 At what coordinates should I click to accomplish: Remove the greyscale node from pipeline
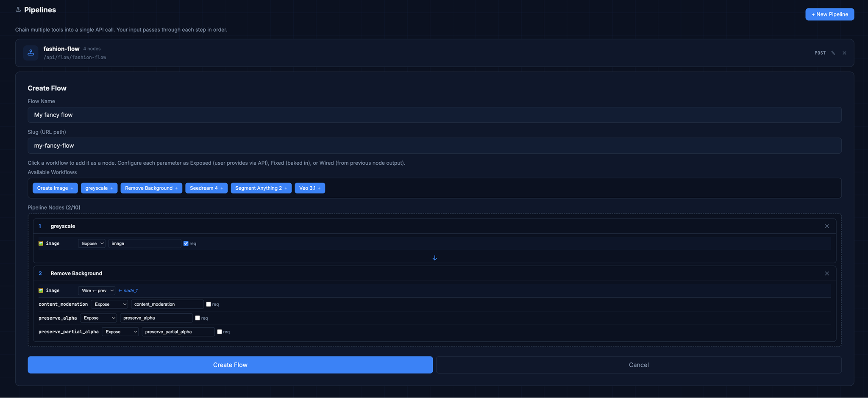(826, 226)
